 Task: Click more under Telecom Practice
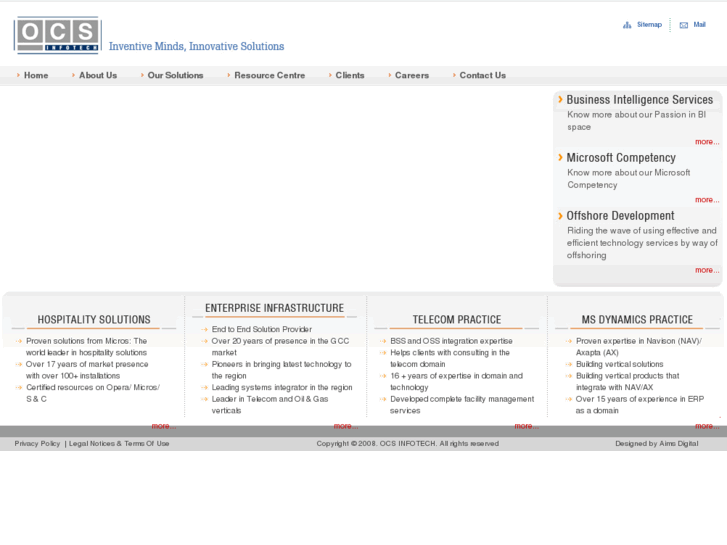click(x=526, y=426)
